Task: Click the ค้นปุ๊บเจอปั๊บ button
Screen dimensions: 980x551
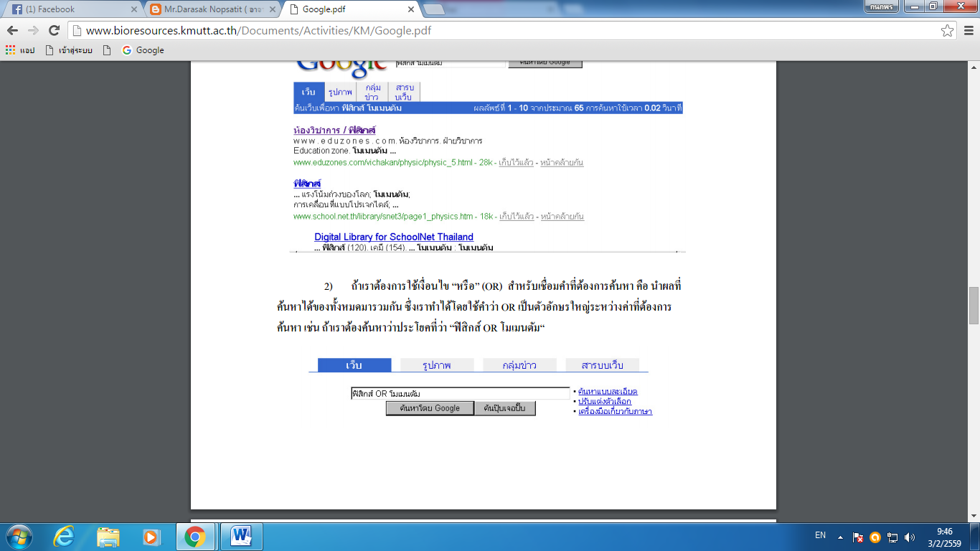Action: point(505,408)
